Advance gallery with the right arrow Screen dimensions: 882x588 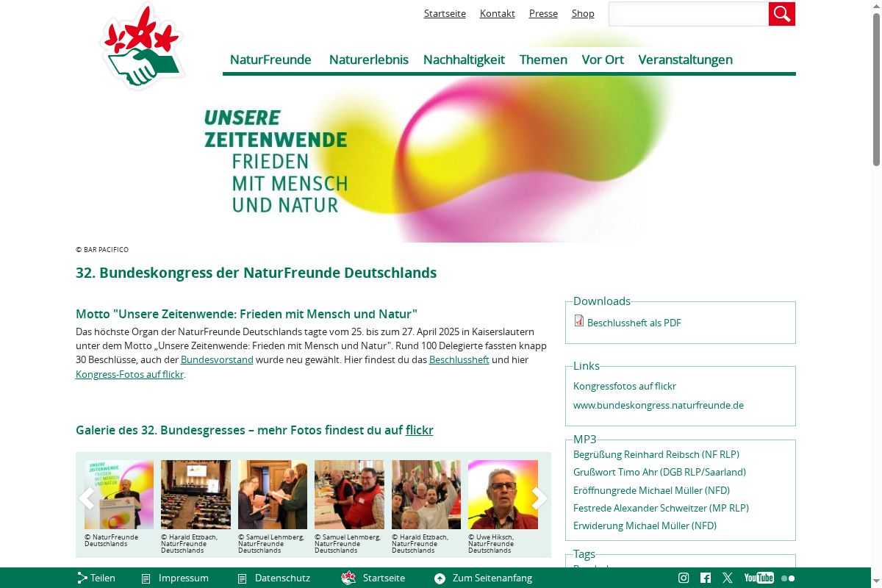[539, 498]
